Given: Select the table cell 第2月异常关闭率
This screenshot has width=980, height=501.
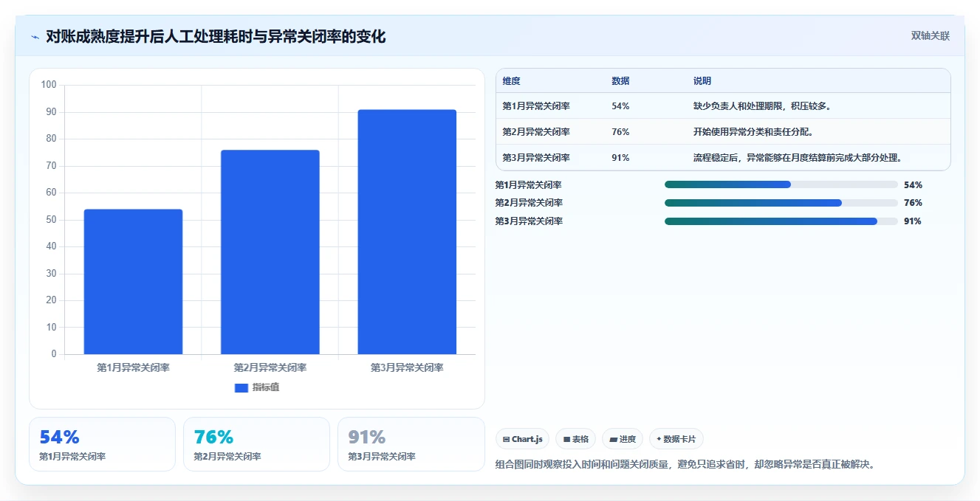Looking at the screenshot, I should coord(536,132).
